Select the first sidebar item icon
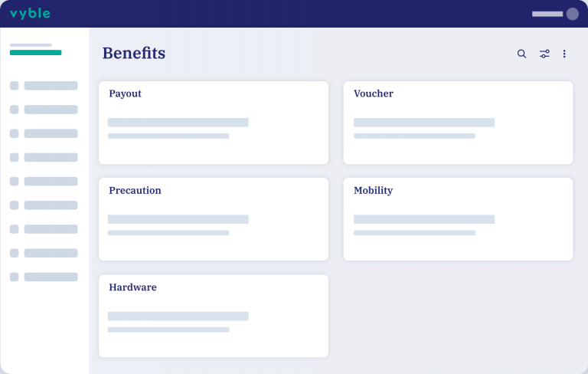Image resolution: width=588 pixels, height=374 pixels. 15,86
